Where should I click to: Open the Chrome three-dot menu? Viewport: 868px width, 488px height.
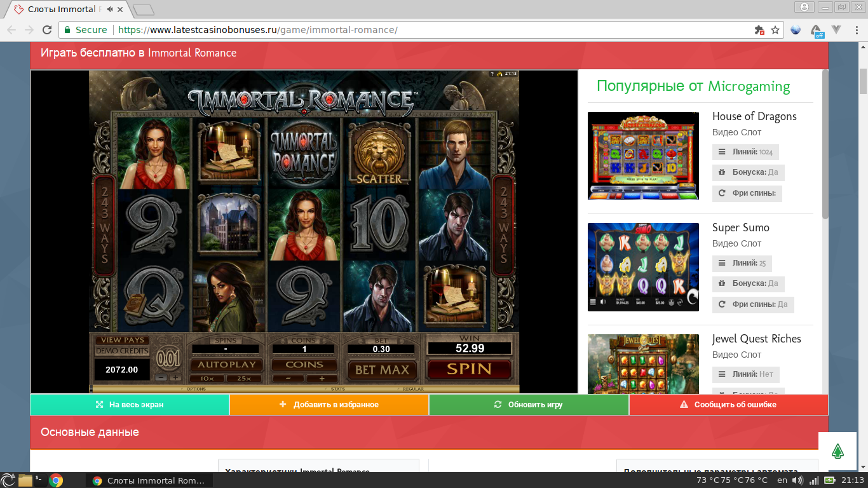point(855,30)
